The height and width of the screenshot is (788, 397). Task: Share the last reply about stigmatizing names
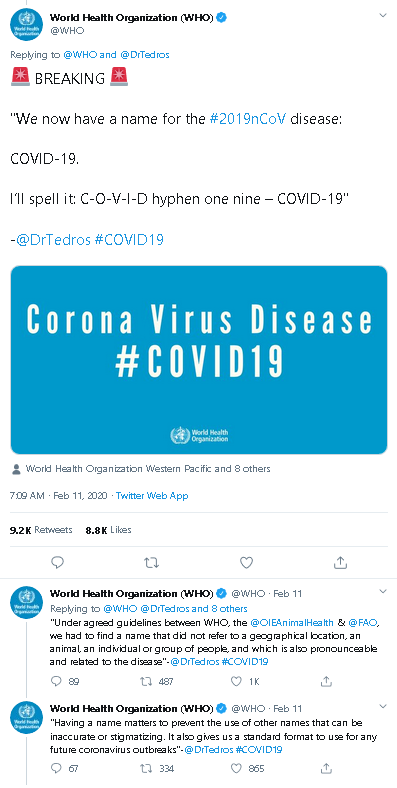[x=327, y=768]
